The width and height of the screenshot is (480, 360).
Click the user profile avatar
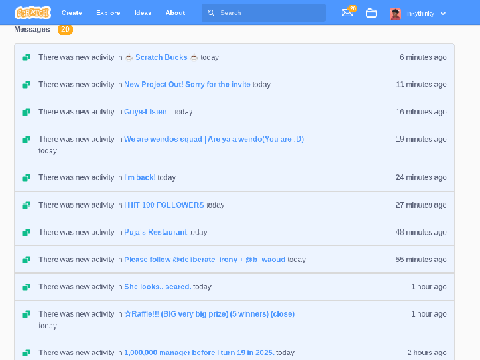pos(395,13)
